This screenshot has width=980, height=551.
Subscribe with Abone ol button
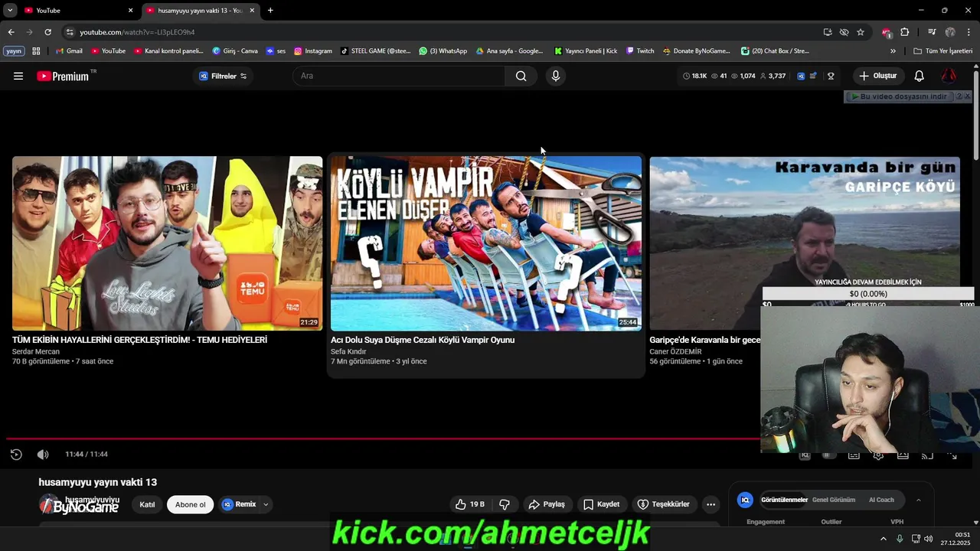pos(191,504)
